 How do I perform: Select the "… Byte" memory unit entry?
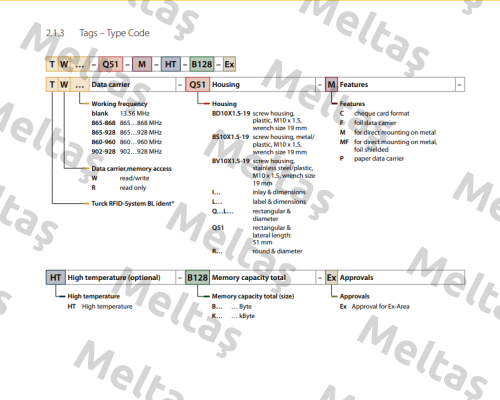coord(242,307)
